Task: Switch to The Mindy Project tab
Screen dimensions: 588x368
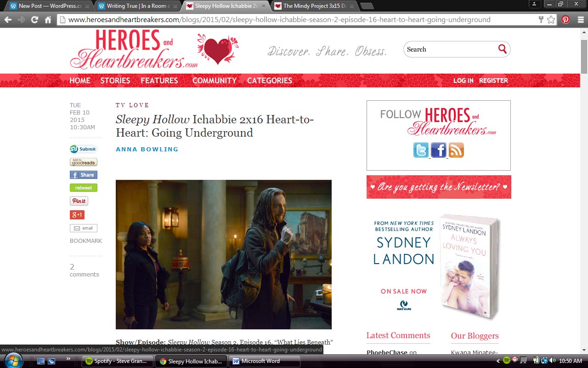Action: tap(314, 6)
